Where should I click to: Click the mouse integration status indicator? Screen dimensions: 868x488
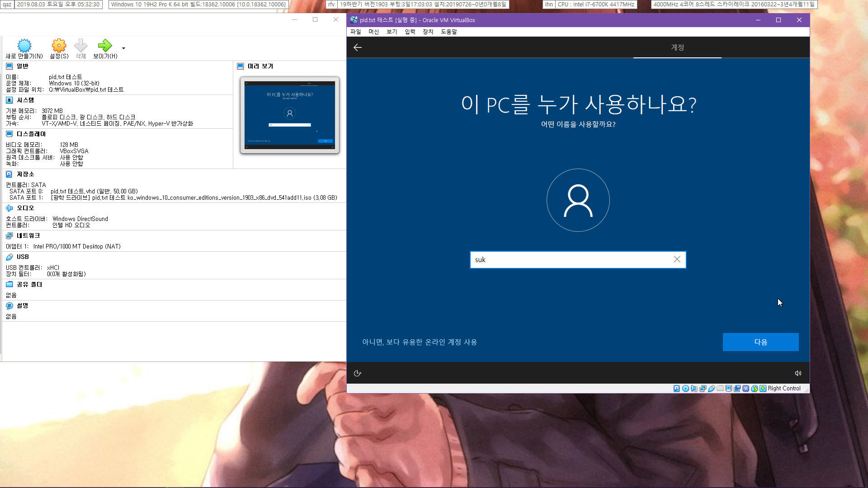tap(755, 388)
